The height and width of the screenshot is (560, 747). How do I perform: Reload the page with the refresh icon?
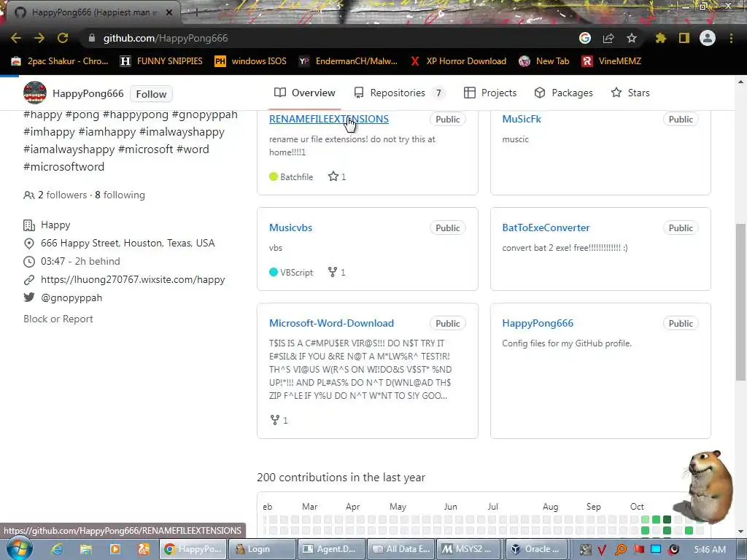coord(63,38)
